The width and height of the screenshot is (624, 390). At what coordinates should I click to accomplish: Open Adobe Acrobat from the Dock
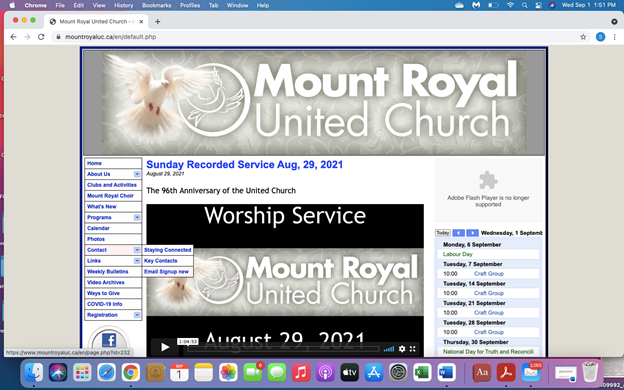coord(506,373)
